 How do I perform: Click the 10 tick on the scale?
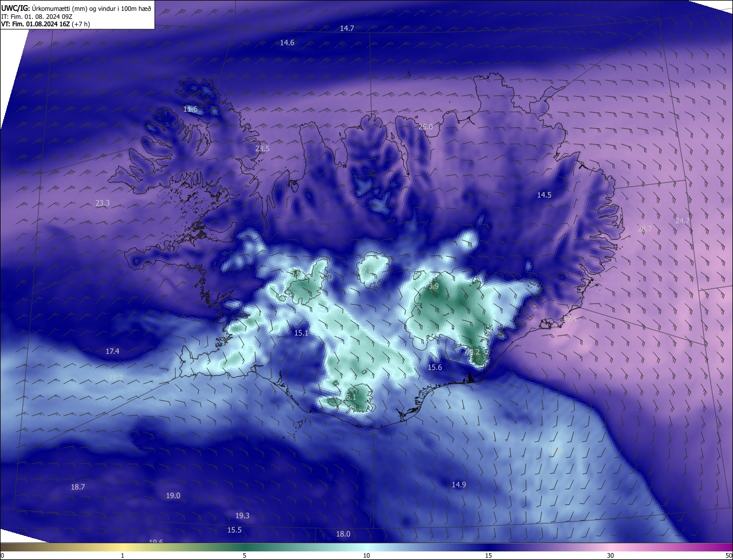tap(366, 555)
